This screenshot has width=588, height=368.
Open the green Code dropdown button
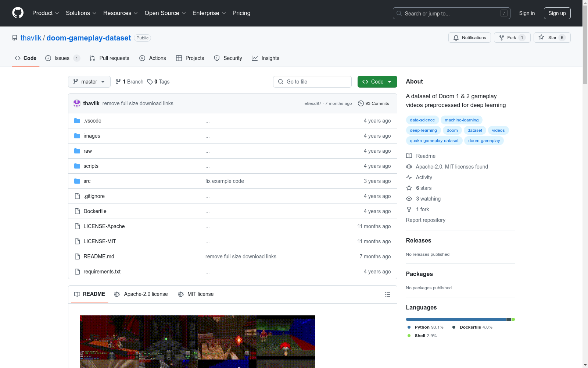click(x=377, y=82)
